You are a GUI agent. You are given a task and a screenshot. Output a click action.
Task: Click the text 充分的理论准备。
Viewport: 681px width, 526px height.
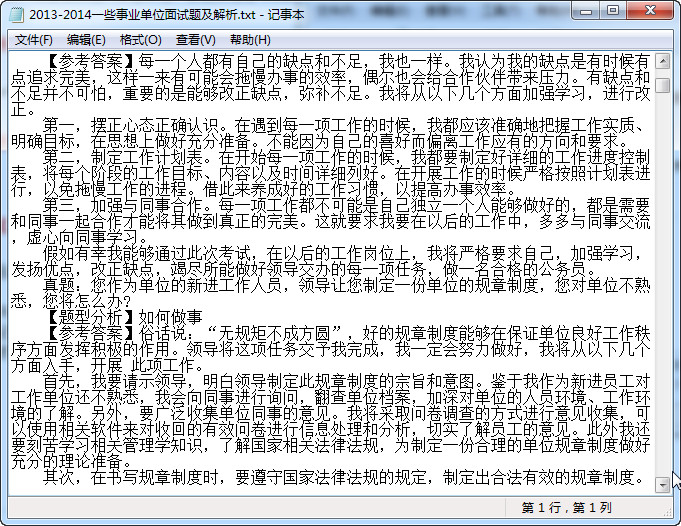tap(71, 462)
